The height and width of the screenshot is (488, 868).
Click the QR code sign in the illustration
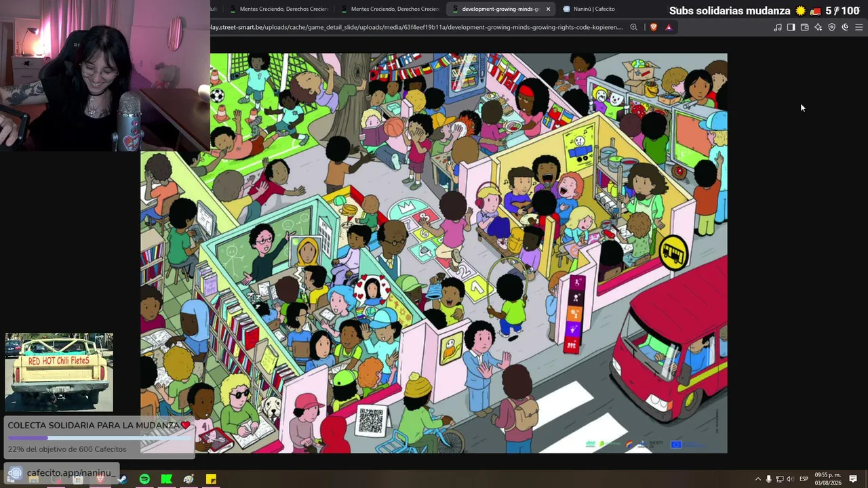(371, 421)
